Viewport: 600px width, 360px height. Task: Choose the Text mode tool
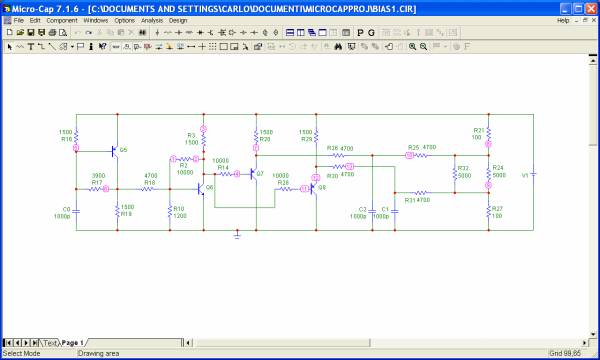click(x=31, y=47)
